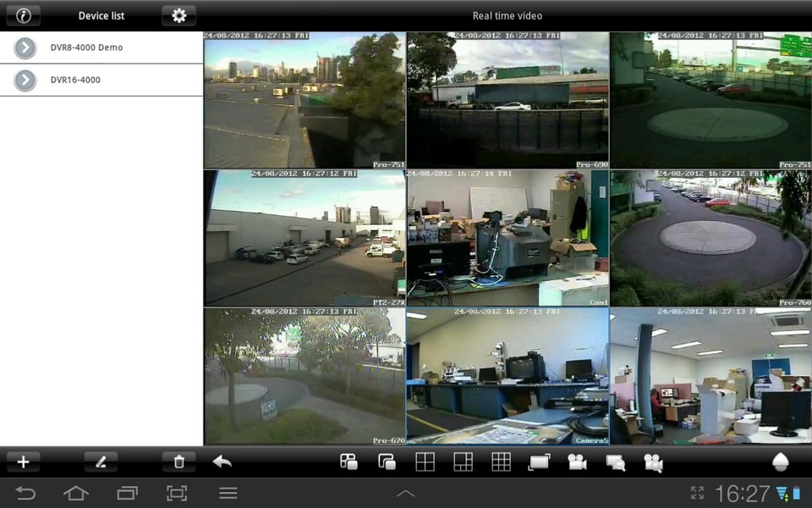This screenshot has width=812, height=508.
Task: Switch to nine-channel grid view
Action: click(501, 461)
